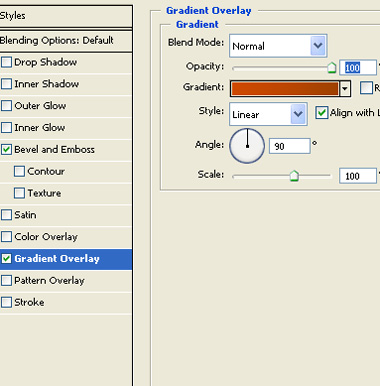
Task: Toggle the Align with Layer checkbox
Action: click(322, 113)
